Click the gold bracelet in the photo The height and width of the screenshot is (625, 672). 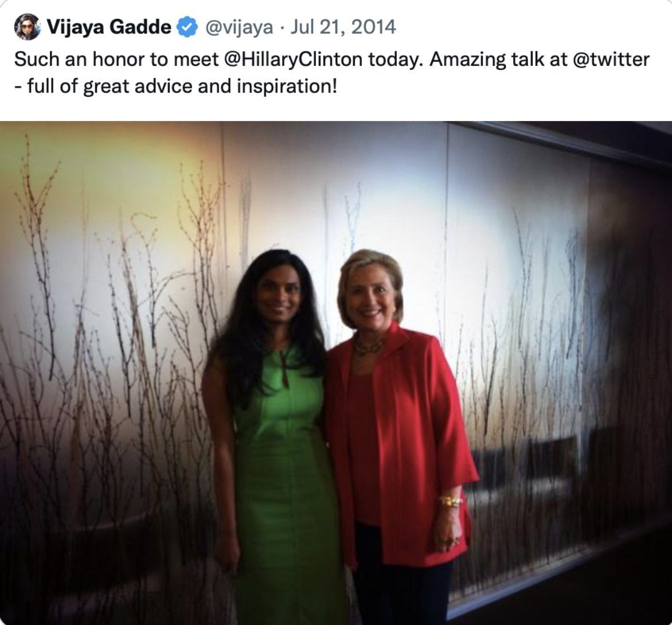[x=451, y=502]
